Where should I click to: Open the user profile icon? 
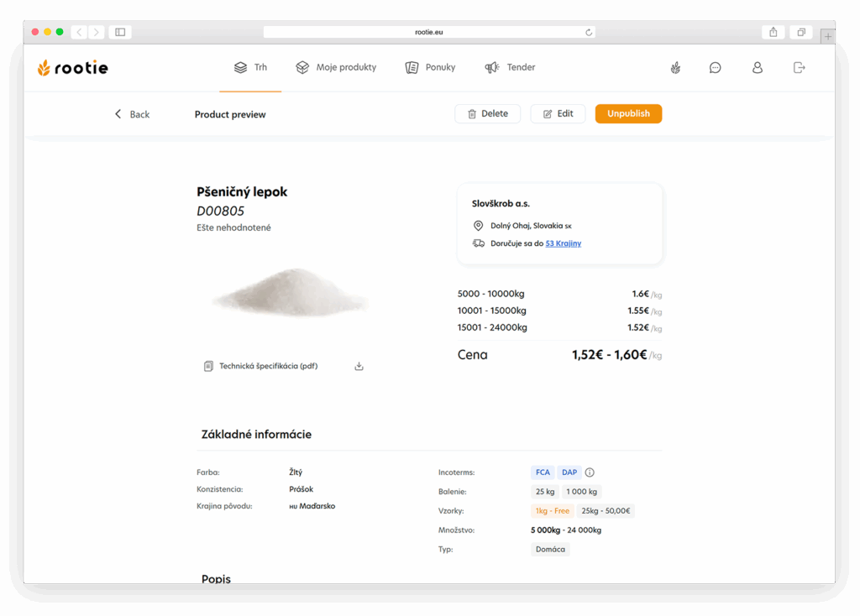[757, 67]
